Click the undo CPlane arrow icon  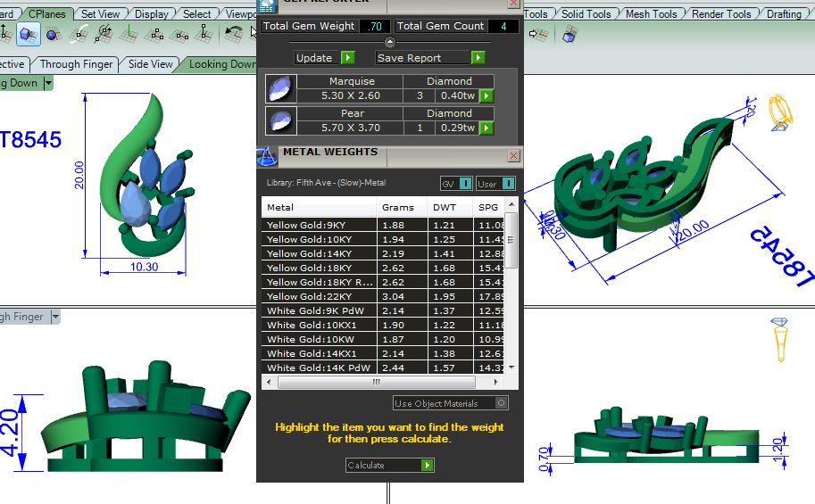[234, 34]
